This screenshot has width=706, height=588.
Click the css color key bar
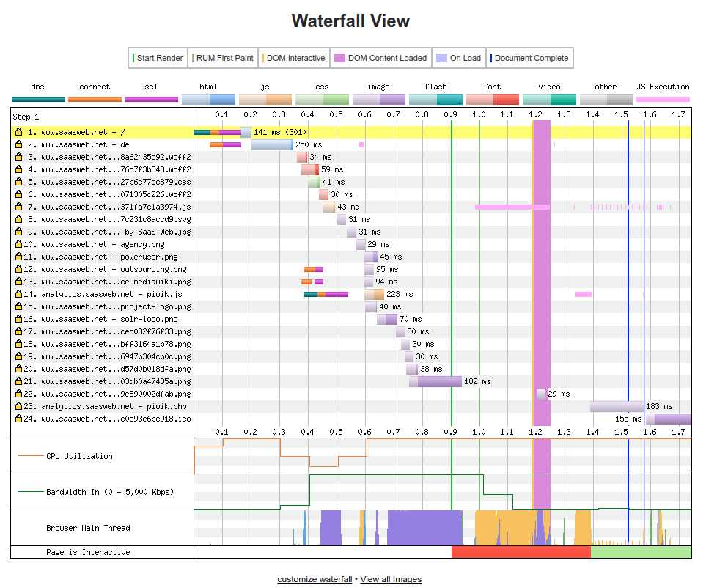(322, 99)
